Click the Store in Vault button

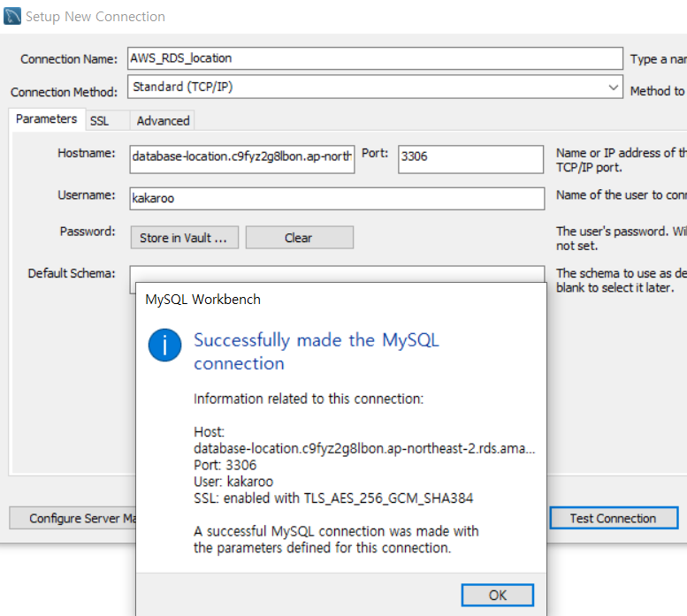click(x=185, y=238)
